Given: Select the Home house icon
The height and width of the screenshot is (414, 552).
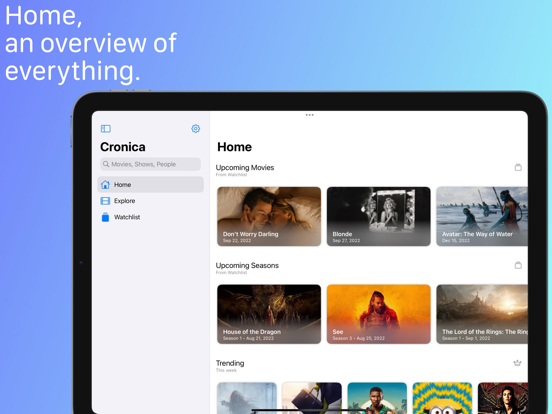Looking at the screenshot, I should pos(105,184).
